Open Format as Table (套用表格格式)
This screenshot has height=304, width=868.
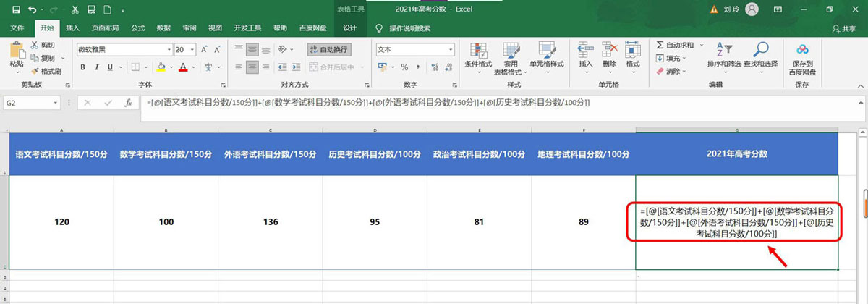click(x=511, y=59)
